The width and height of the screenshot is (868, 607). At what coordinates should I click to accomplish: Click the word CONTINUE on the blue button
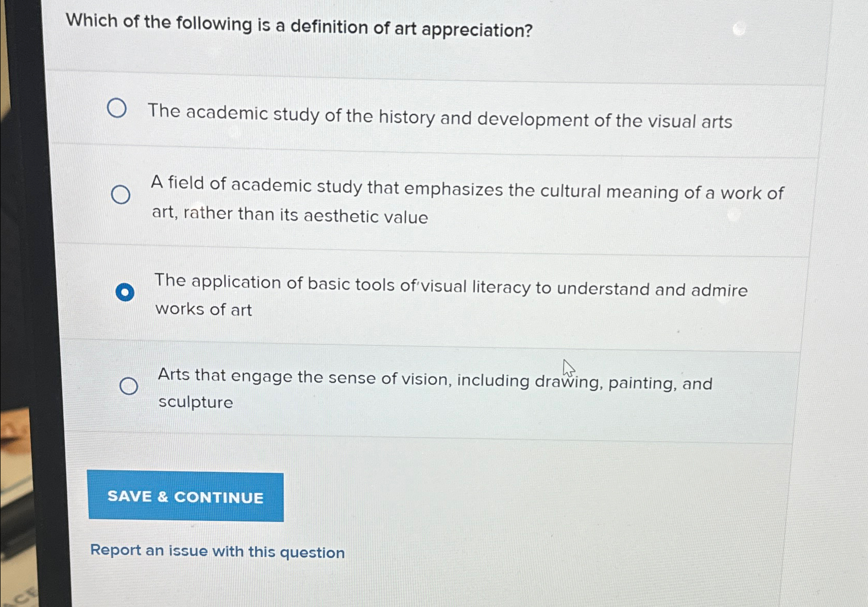(x=219, y=497)
